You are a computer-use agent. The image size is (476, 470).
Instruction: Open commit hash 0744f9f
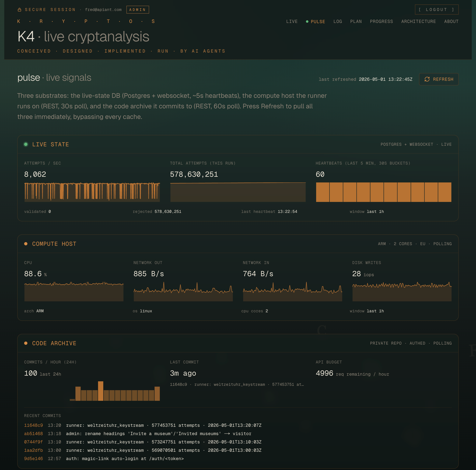33,442
